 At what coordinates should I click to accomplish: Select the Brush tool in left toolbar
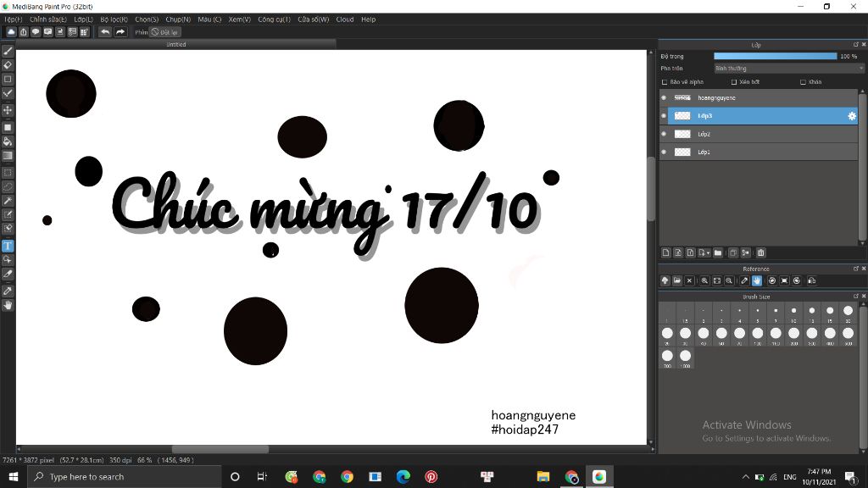(8, 51)
